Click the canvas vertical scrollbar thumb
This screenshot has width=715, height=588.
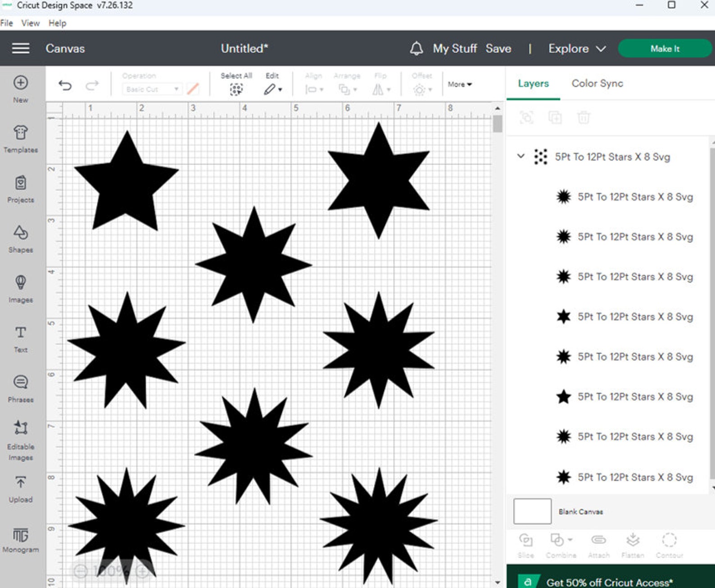point(497,124)
